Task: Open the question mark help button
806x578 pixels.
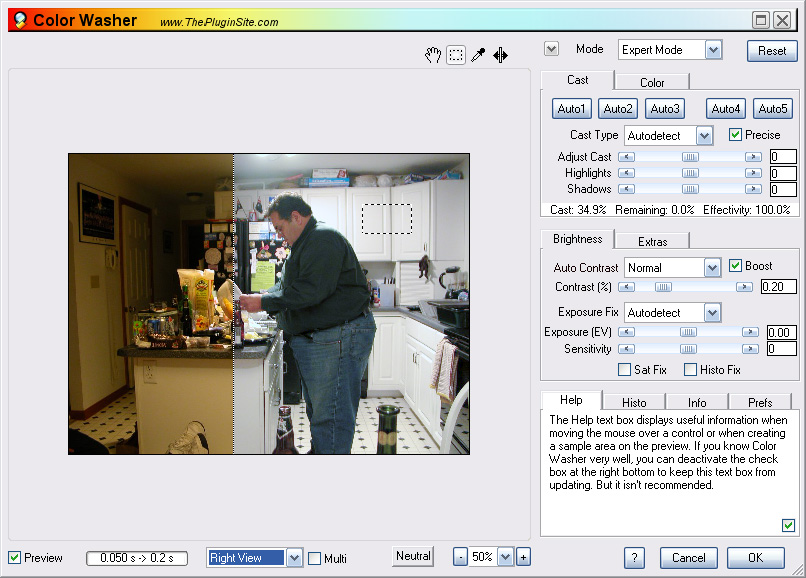Action: [x=634, y=558]
